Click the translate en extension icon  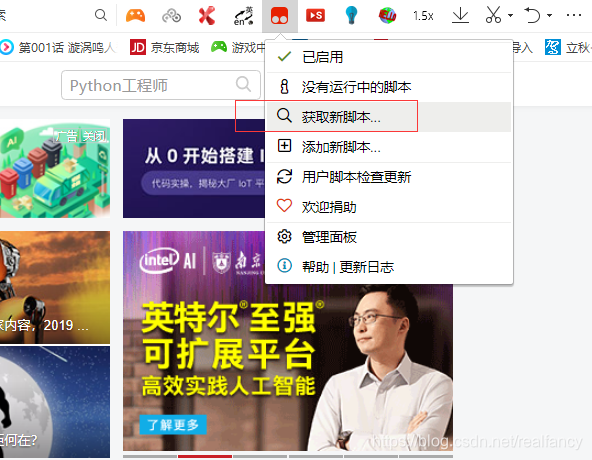[243, 16]
